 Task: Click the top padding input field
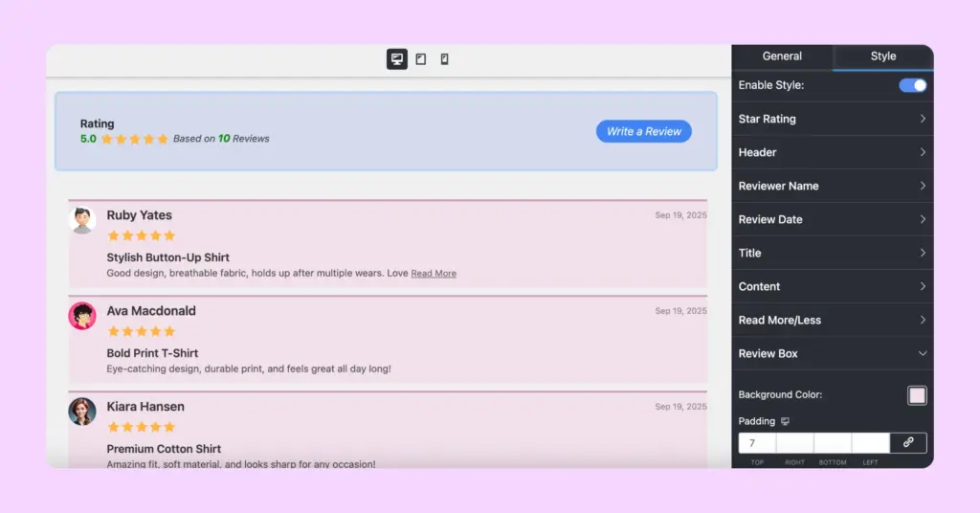pos(757,443)
